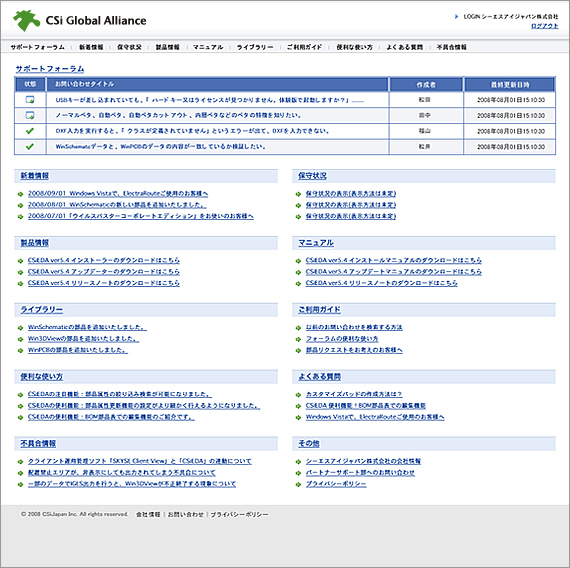Click author 田中 in the table

[x=425, y=115]
